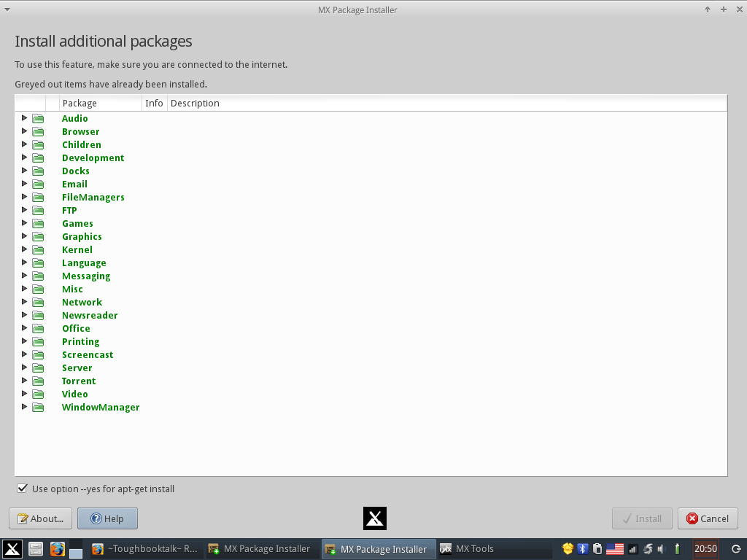This screenshot has width=747, height=560.
Task: Click the Package column header
Action: point(101,104)
